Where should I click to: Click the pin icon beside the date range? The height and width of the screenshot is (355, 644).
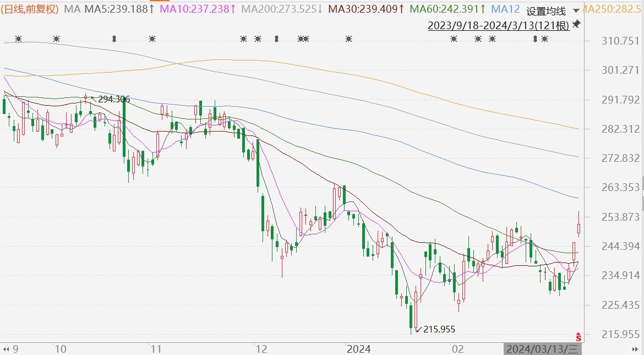point(576,24)
